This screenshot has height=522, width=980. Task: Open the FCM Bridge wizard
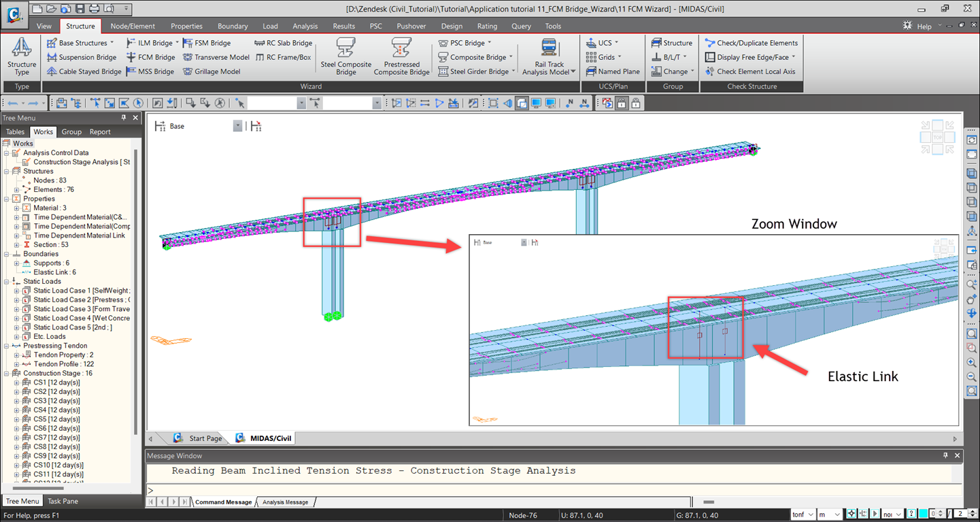tap(150, 57)
